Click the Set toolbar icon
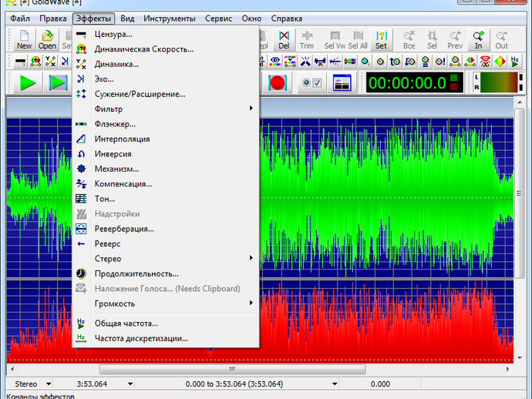The image size is (532, 399). pyautogui.click(x=381, y=39)
